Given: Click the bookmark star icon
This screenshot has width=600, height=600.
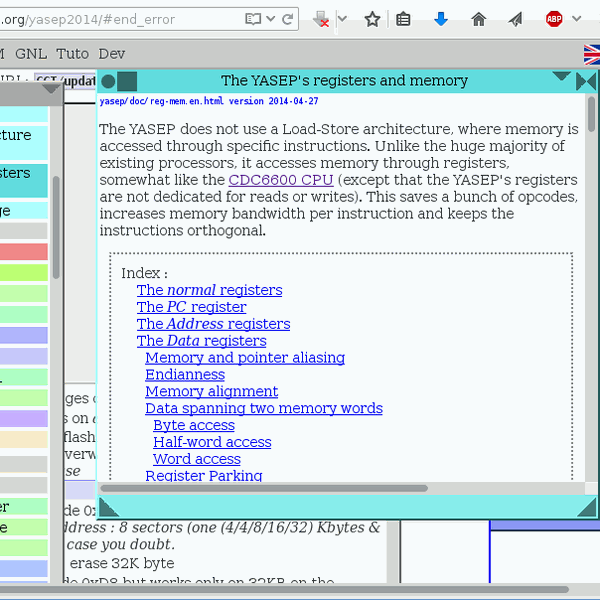Looking at the screenshot, I should click(372, 19).
